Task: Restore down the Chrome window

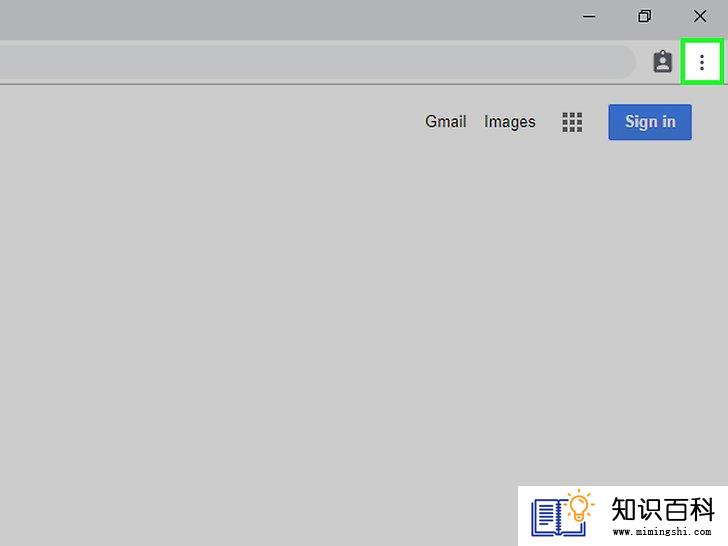Action: coord(644,17)
